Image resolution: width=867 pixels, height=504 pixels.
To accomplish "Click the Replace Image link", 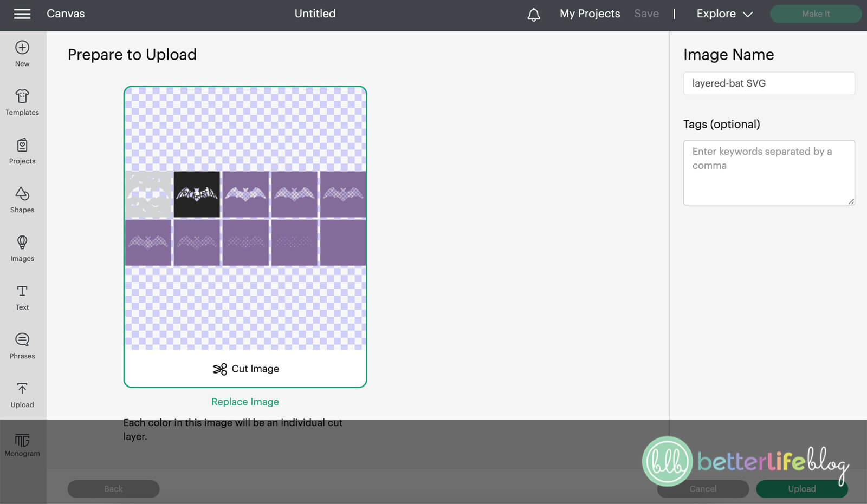I will pos(245,402).
